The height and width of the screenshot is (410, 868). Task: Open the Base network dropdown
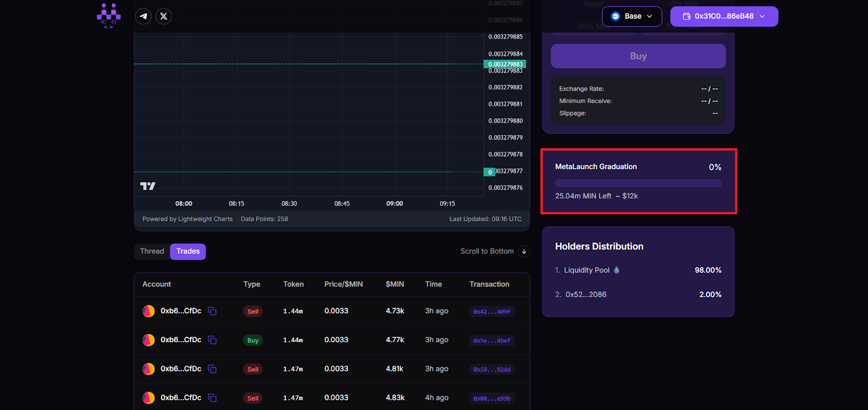tap(631, 16)
